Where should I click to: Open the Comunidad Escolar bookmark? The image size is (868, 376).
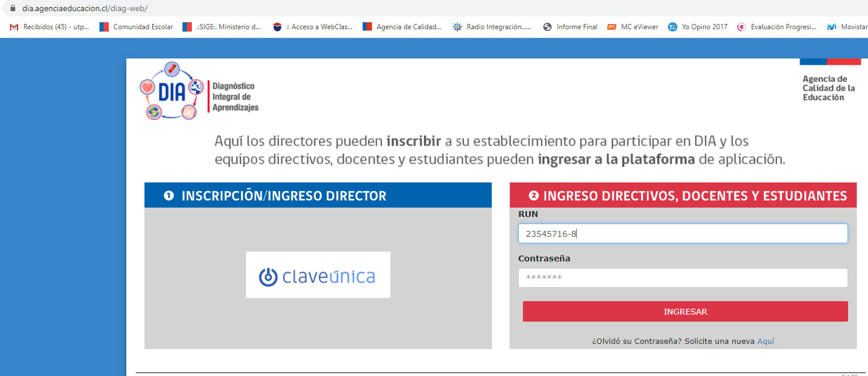(136, 27)
